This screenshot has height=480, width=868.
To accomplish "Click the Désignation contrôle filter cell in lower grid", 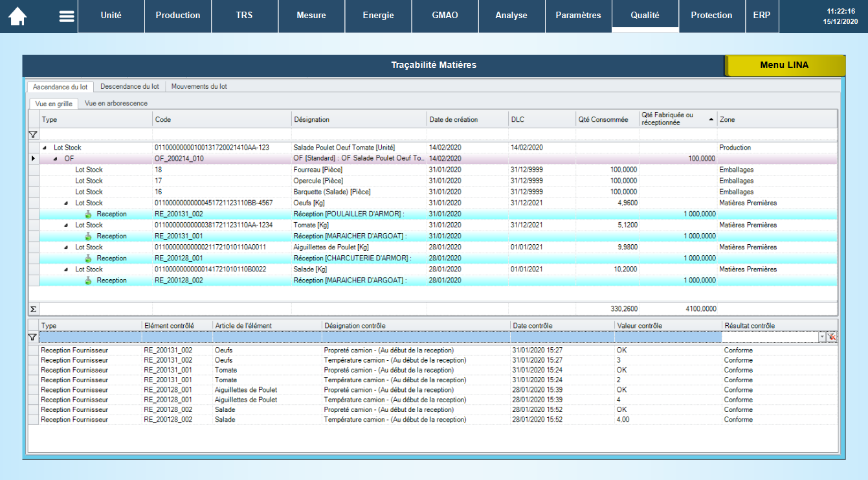I will (416, 337).
